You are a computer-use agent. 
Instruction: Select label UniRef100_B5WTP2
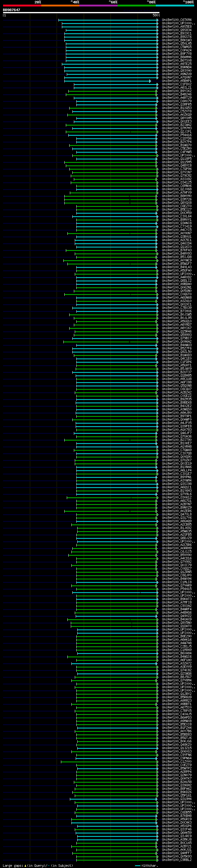pos(176,769)
